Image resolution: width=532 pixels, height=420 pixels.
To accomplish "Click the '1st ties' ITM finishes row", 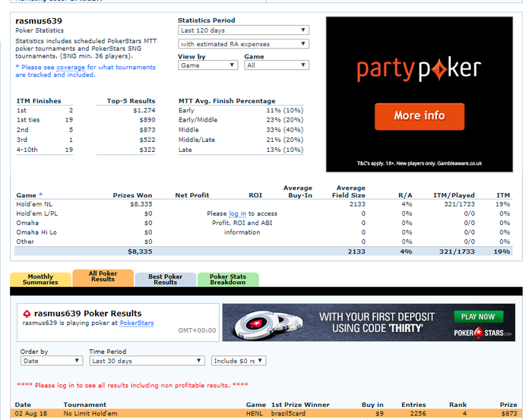I will [45, 120].
